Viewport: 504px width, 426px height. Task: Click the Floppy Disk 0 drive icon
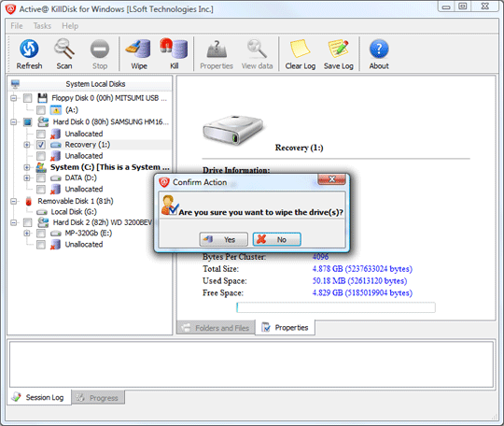[x=42, y=98]
